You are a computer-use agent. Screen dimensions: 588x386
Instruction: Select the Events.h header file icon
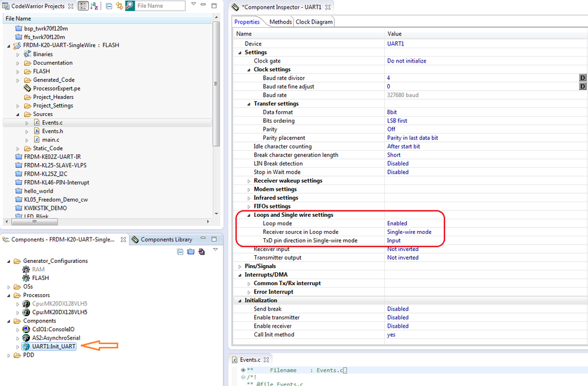36,131
